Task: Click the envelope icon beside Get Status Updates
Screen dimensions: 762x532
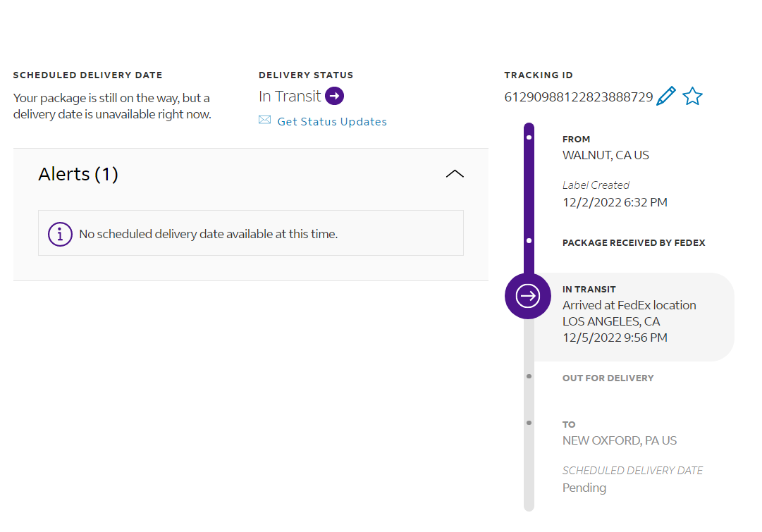Action: tap(265, 120)
